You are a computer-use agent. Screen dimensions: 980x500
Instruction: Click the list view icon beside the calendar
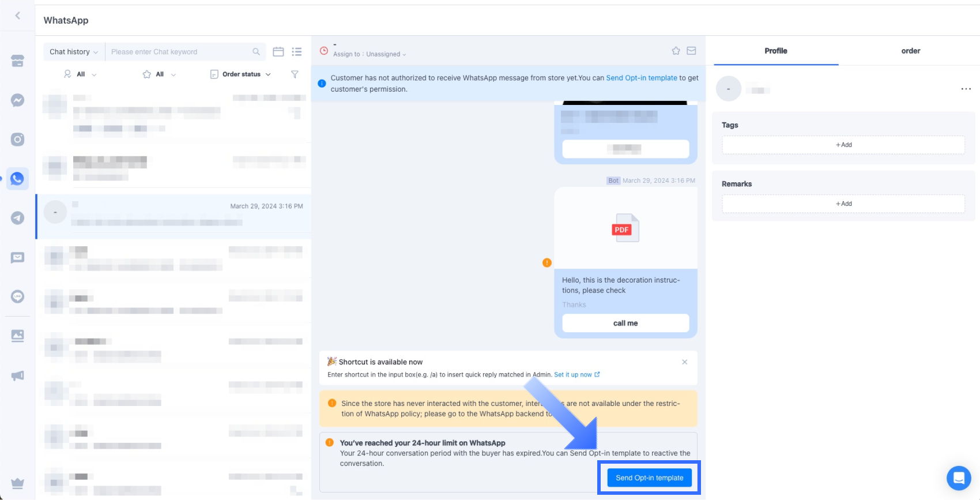pos(297,52)
